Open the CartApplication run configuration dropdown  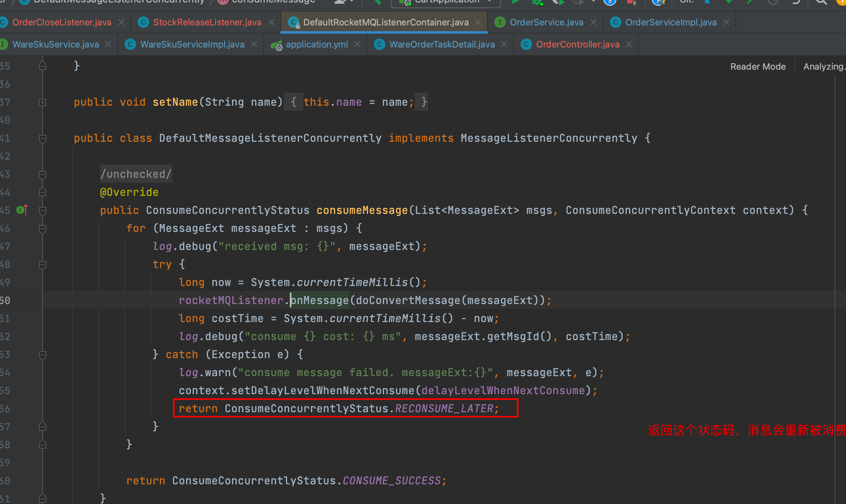pos(446,2)
